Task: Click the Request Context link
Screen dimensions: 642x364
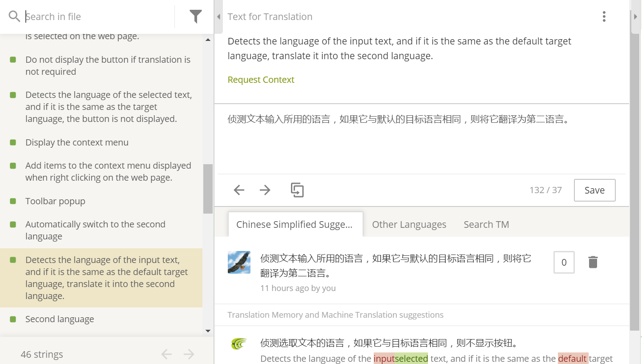Action: click(x=261, y=80)
